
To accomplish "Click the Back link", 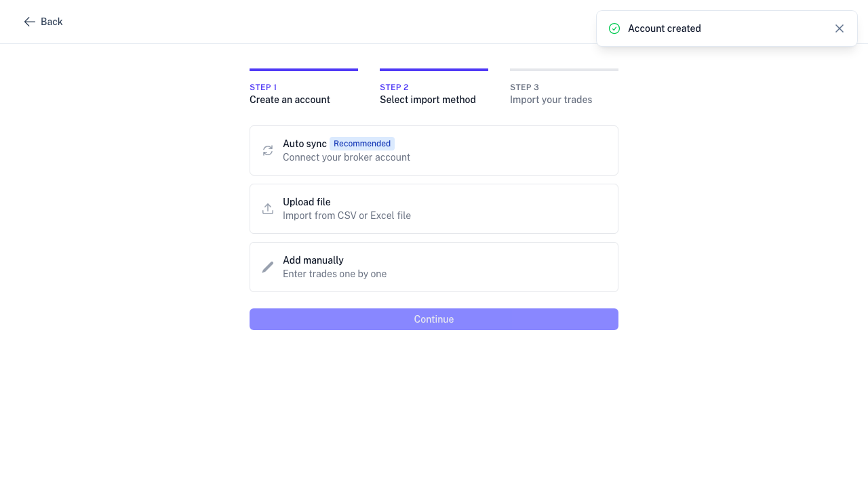I will coord(52,22).
